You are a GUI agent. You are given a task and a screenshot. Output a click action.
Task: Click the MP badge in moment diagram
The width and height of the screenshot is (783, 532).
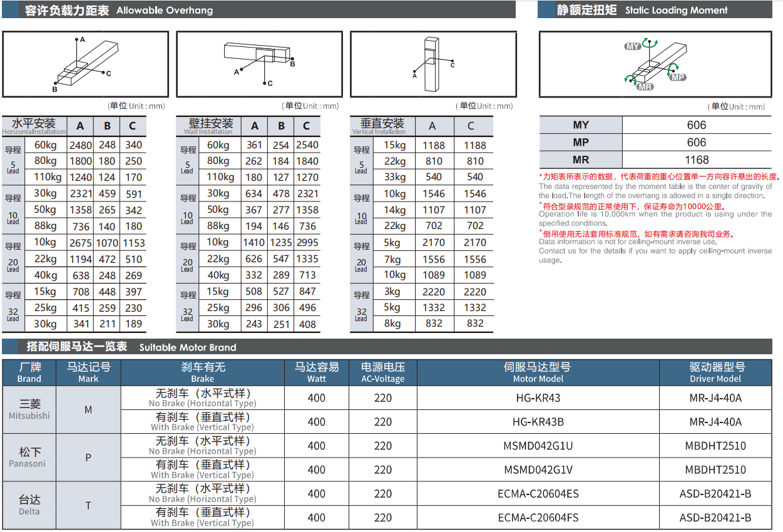(x=677, y=78)
